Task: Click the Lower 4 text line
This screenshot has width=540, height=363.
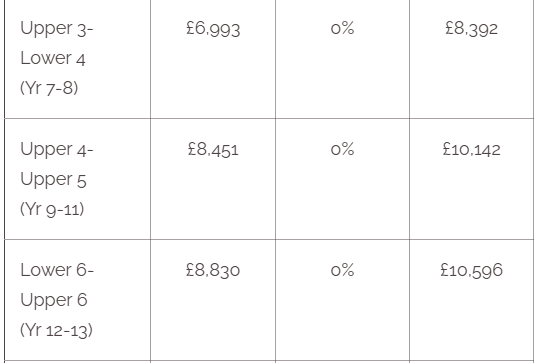Action: [53, 58]
